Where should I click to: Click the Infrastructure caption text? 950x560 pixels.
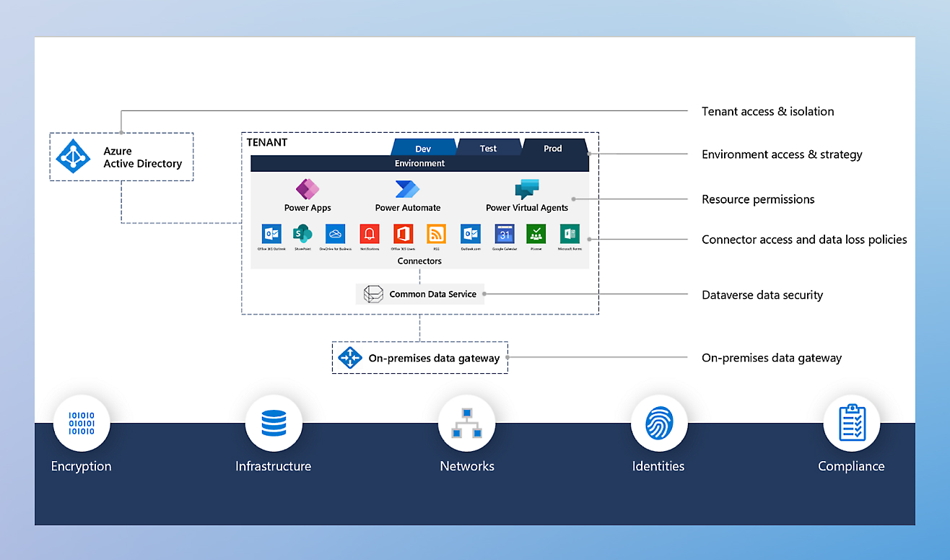click(274, 466)
